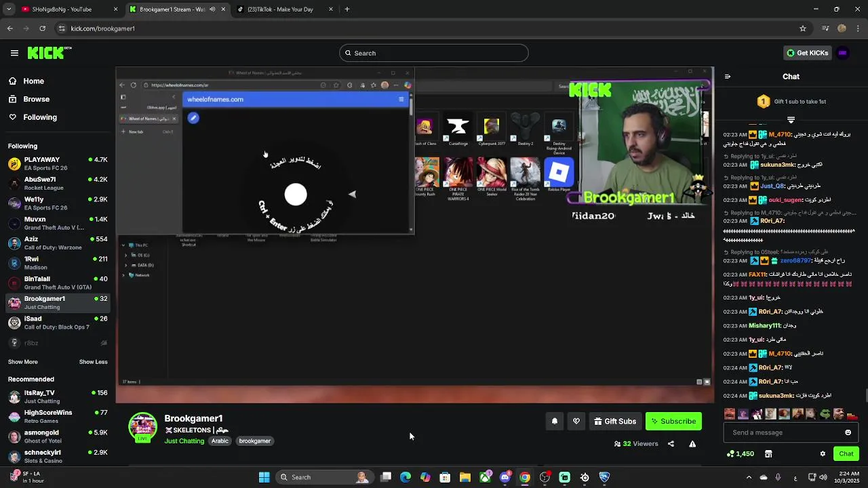Open the KICKs shop icon below chat
The image size is (868, 488).
click(x=768, y=453)
